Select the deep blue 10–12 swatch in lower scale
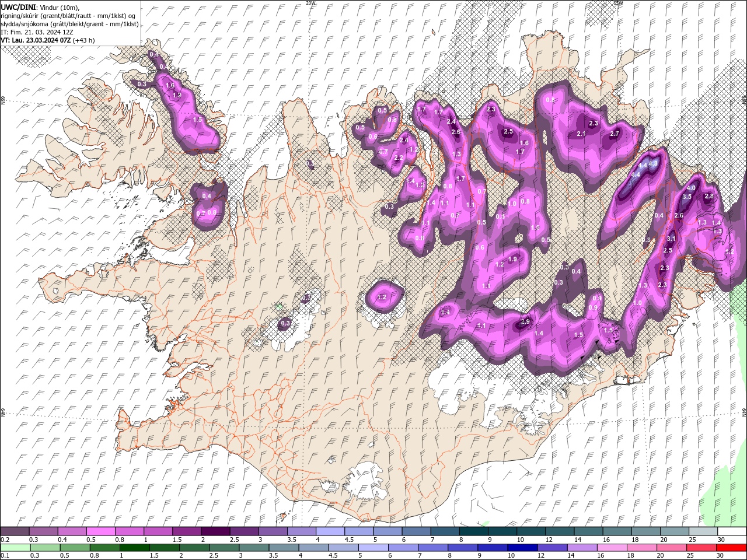Viewport: 747px width, 560px height. coord(522,548)
